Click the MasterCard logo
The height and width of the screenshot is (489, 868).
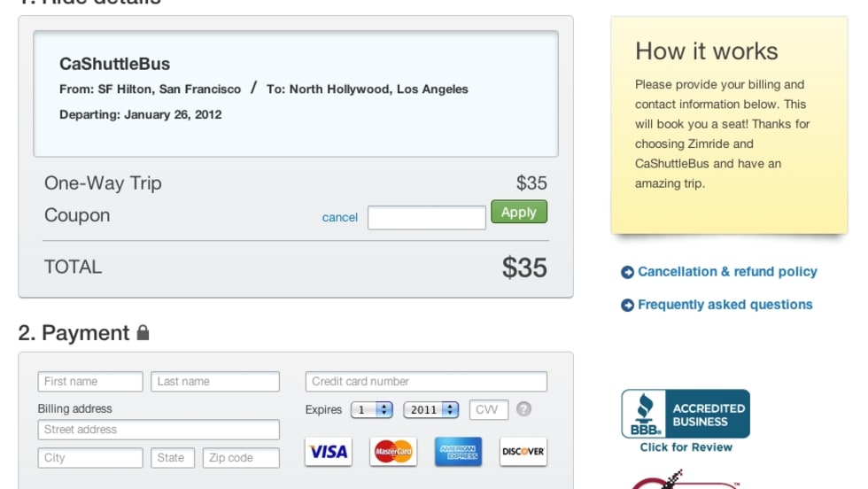click(393, 452)
